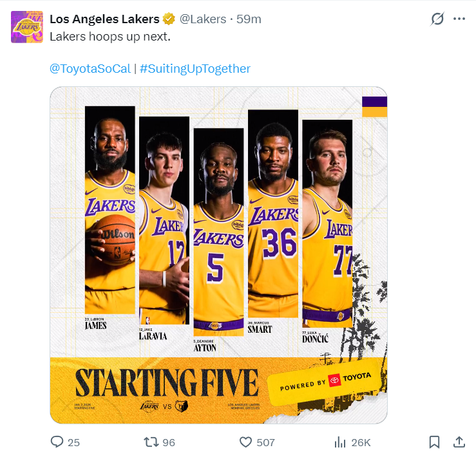The height and width of the screenshot is (459, 476).
Task: Click the gold verified checkmark badge
Action: (x=169, y=19)
